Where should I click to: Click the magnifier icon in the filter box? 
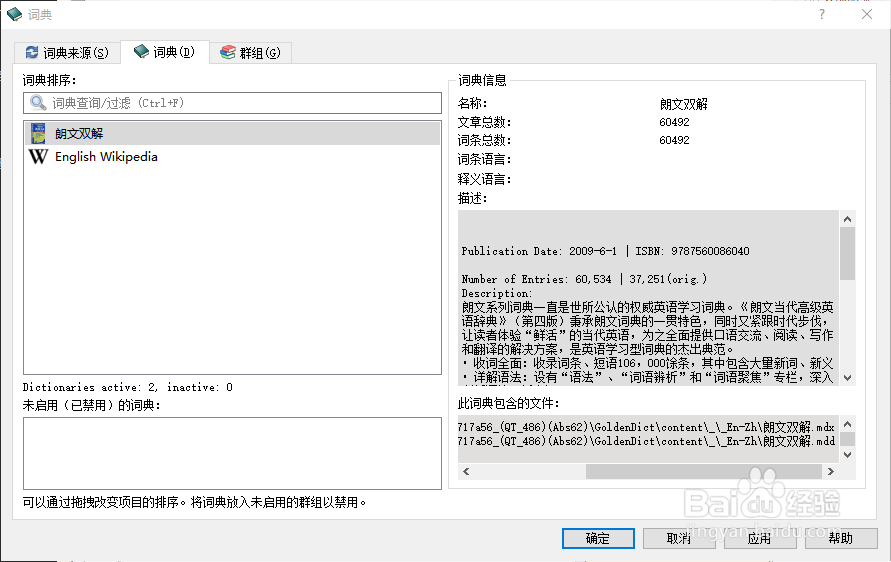click(38, 103)
